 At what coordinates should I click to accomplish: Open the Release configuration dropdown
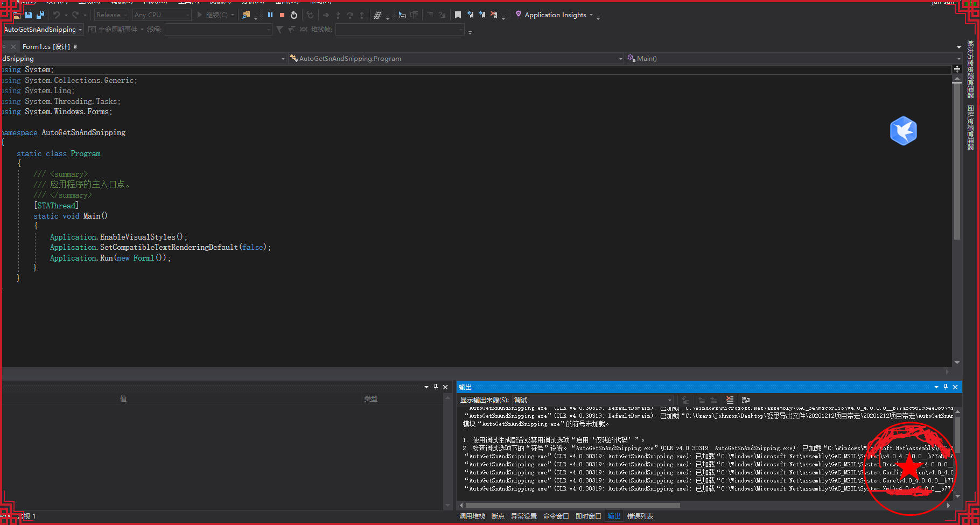pos(111,15)
